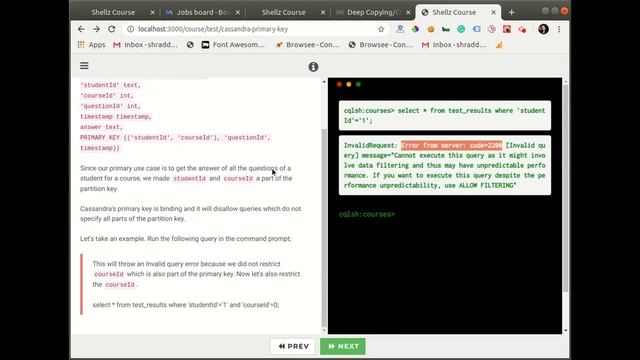Viewport: 640px width, 360px height.
Task: Open the blue tag extension icon
Action: pyautogui.click(x=476, y=29)
